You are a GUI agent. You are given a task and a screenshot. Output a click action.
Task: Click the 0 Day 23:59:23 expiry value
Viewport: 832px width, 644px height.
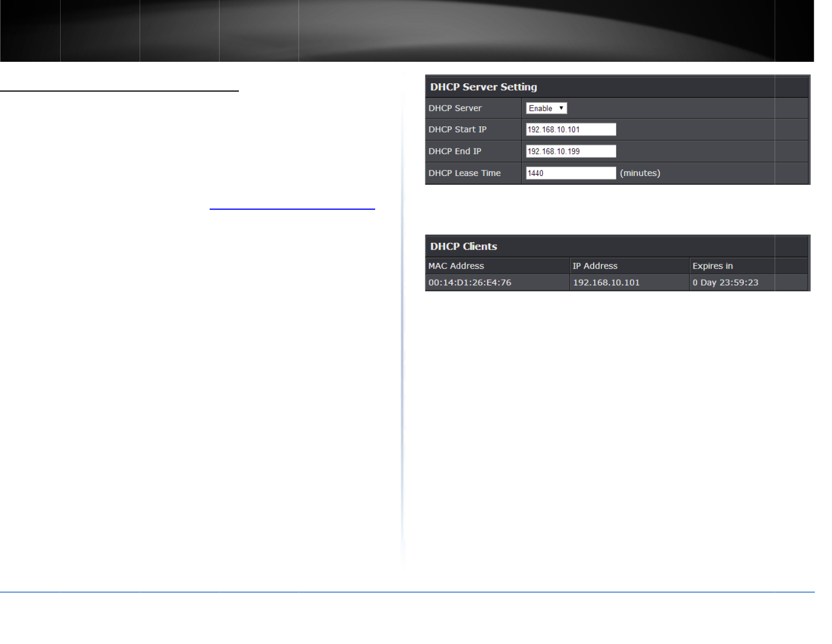coord(726,283)
